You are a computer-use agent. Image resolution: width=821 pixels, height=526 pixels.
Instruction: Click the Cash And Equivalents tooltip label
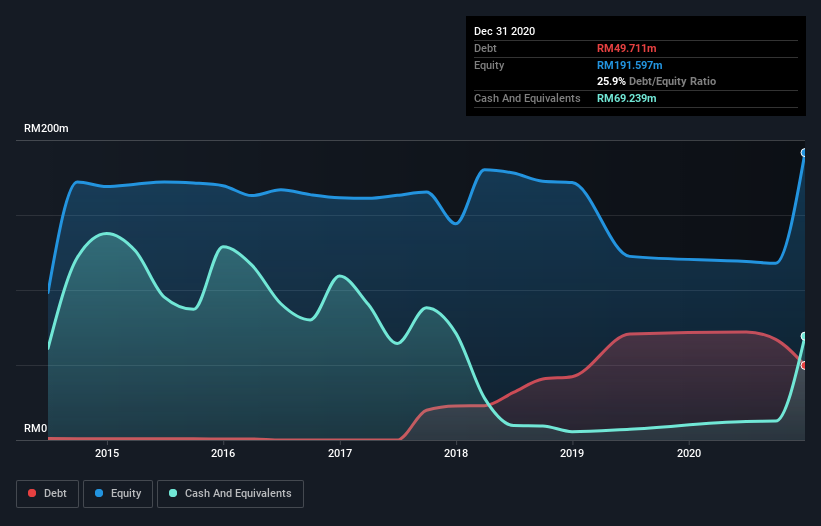(x=527, y=98)
